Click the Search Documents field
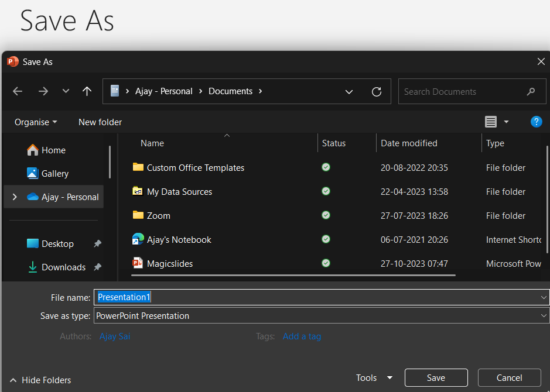The height and width of the screenshot is (392, 550). point(463,92)
